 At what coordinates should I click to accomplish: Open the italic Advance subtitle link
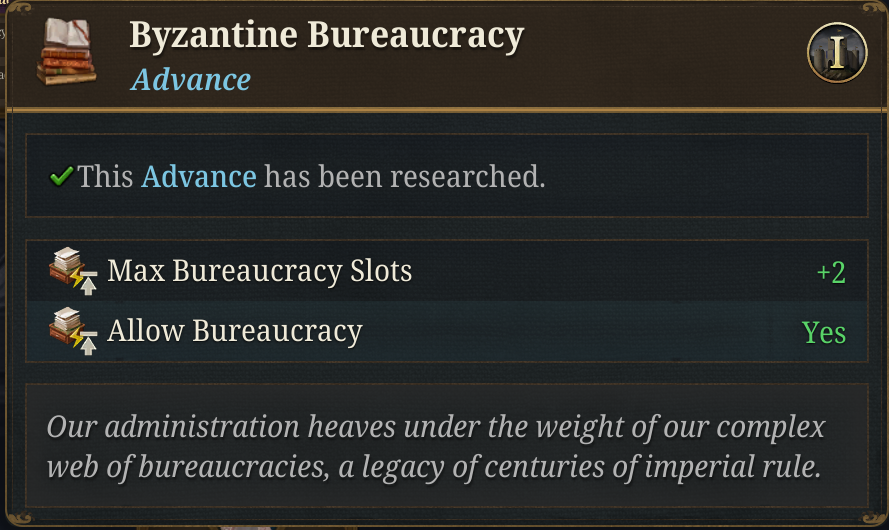pos(190,79)
